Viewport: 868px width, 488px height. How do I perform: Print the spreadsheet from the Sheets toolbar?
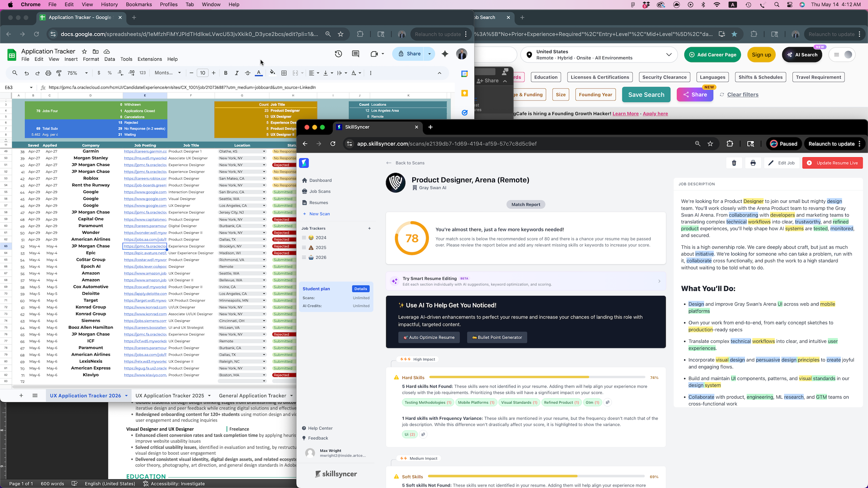48,73
